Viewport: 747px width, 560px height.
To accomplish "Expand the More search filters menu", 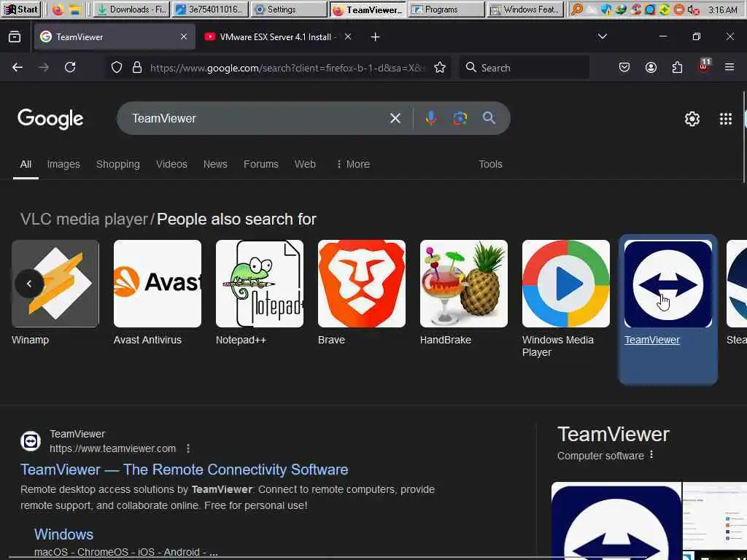I will coord(353,164).
